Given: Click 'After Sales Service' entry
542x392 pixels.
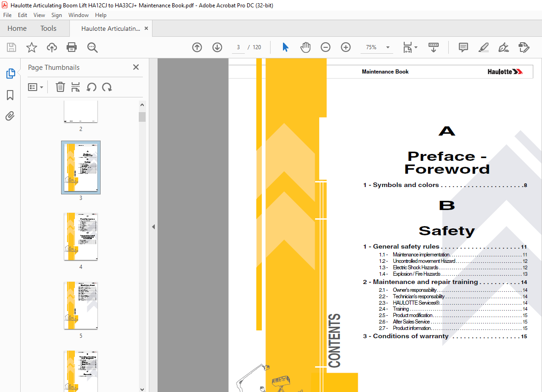Looking at the screenshot, I should click(411, 322).
